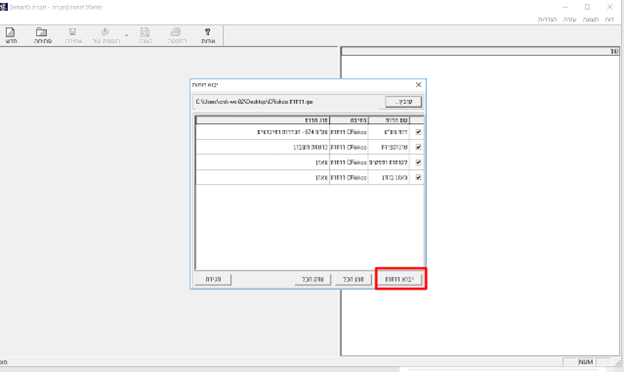Click the right pane's header bar
The width and height of the screenshot is (624, 372).
tap(480, 51)
